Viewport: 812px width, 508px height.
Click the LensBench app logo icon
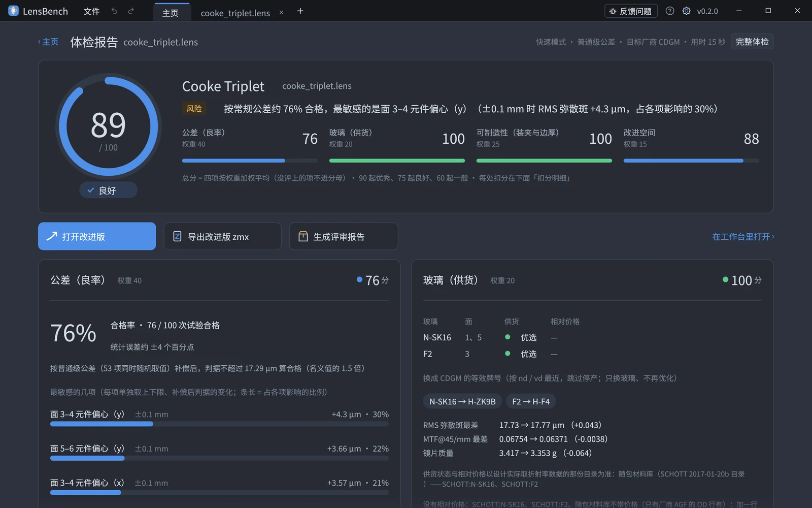click(13, 11)
